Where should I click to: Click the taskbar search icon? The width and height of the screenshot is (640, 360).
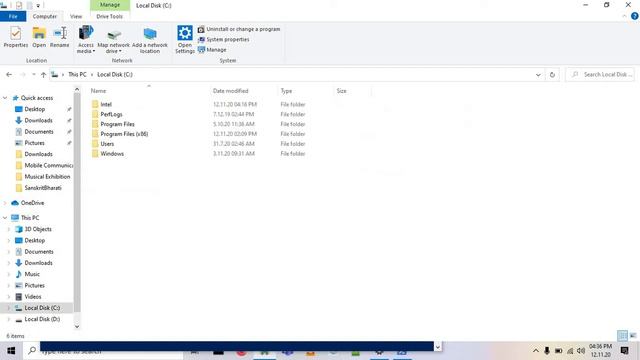click(x=32, y=351)
